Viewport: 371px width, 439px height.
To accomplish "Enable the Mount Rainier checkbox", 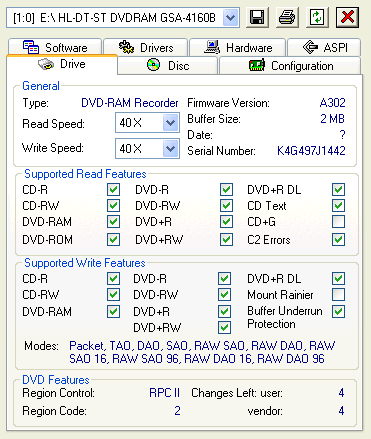I will (338, 294).
